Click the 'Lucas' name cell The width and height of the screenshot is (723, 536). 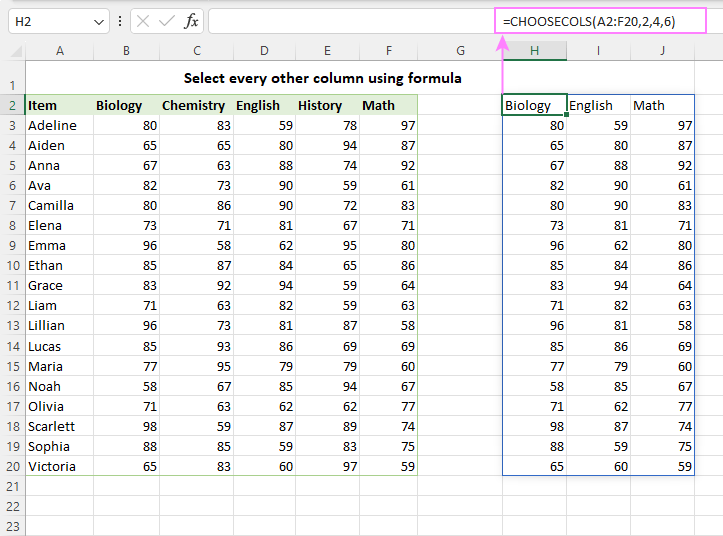tap(59, 346)
